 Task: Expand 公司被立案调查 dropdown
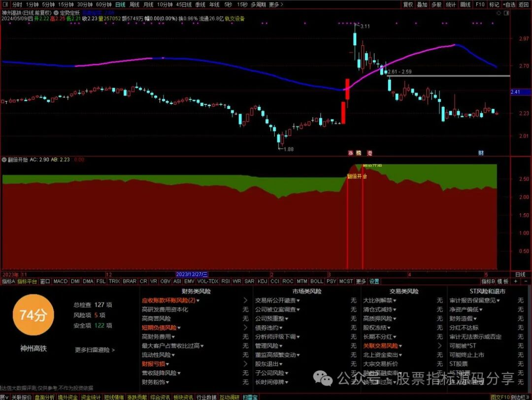(x=298, y=310)
